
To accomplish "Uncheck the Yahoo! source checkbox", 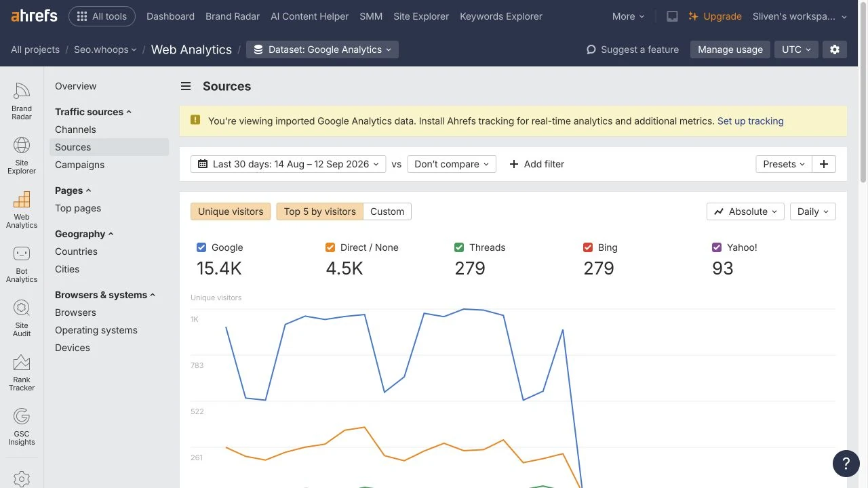I will pos(717,247).
